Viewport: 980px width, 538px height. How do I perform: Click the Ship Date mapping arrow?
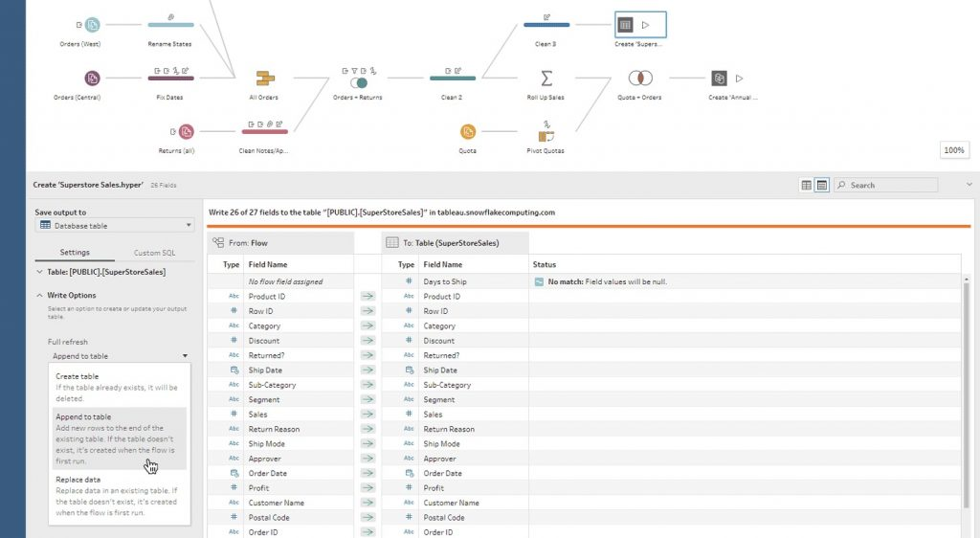point(367,370)
